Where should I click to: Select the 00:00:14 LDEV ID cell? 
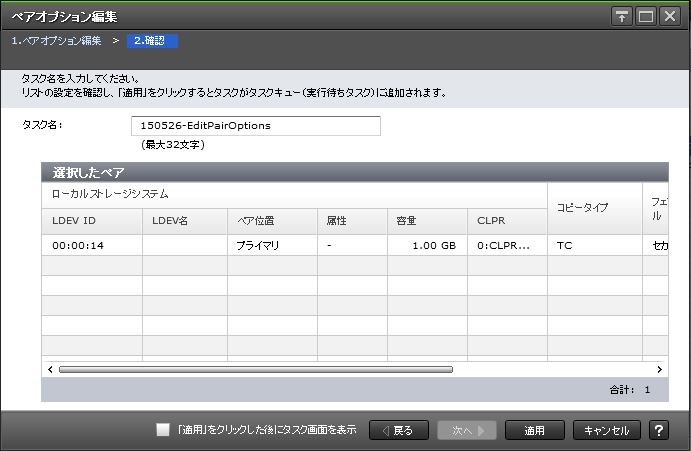[x=92, y=246]
